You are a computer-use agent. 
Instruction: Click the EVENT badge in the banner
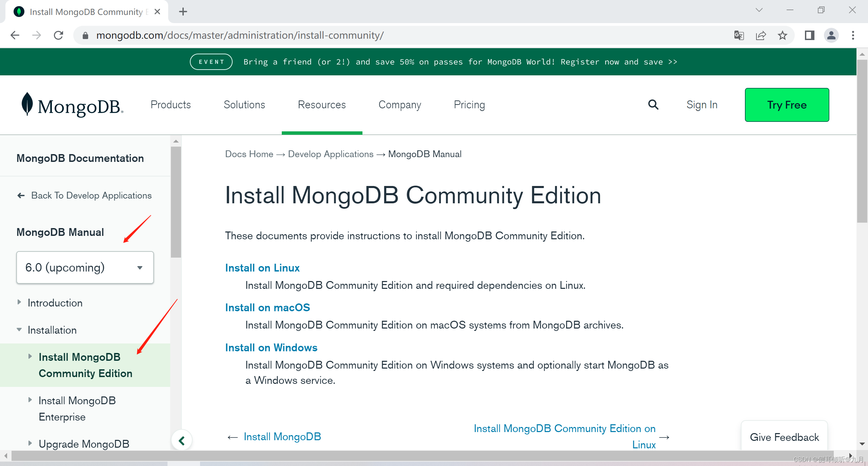(211, 62)
